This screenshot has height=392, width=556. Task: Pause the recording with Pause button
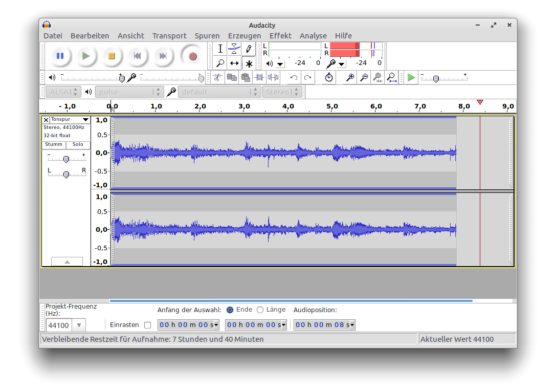point(60,56)
